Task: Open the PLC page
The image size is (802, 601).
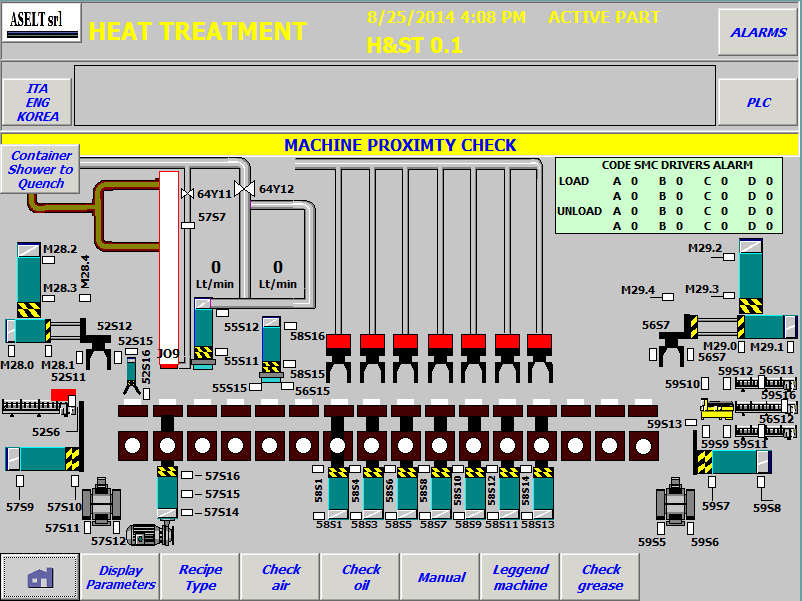Action: tap(758, 102)
